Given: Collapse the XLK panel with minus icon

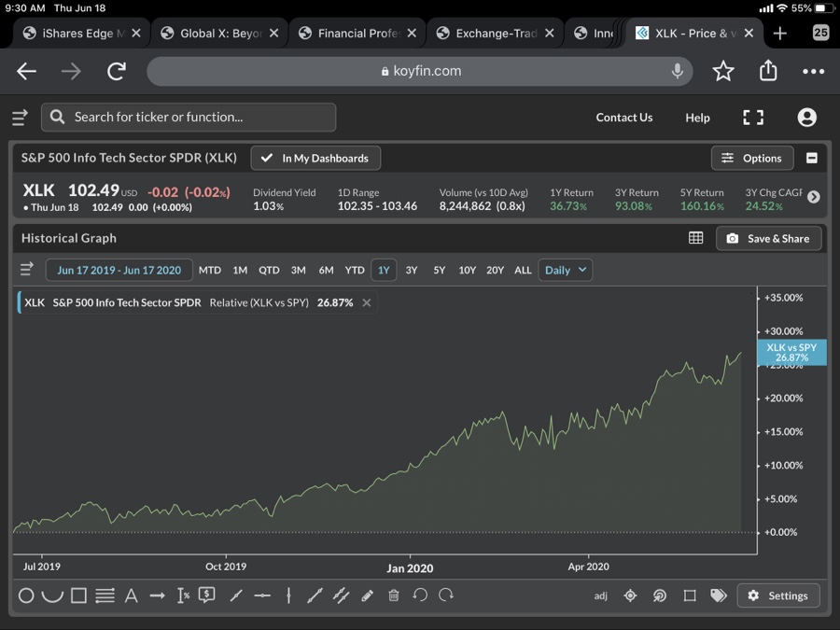Looking at the screenshot, I should click(812, 158).
